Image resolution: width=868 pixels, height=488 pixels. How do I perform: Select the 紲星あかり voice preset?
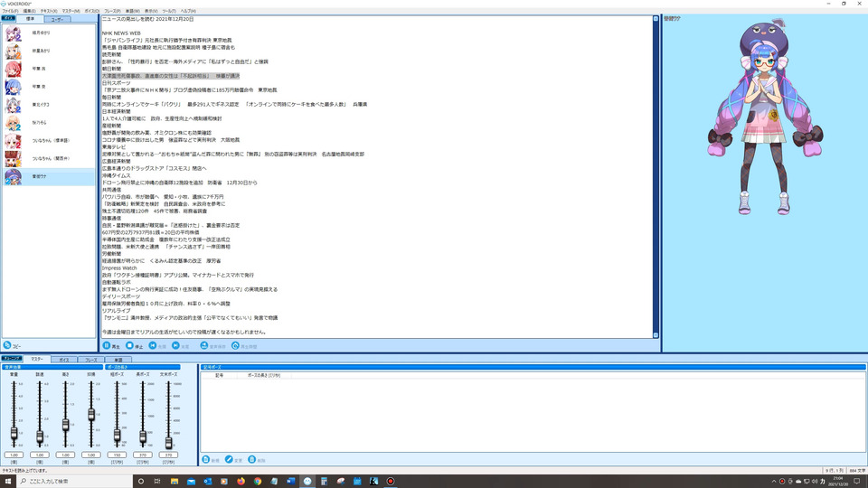pyautogui.click(x=49, y=51)
